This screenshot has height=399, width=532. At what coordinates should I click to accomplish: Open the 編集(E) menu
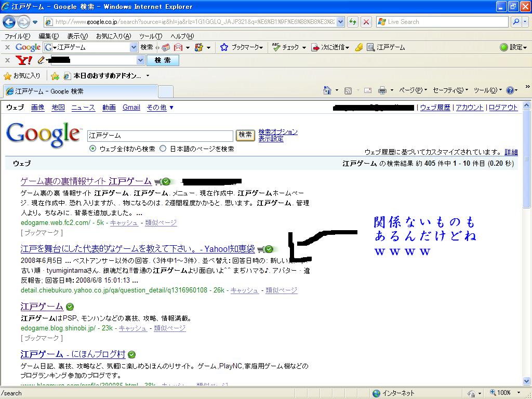[48, 36]
